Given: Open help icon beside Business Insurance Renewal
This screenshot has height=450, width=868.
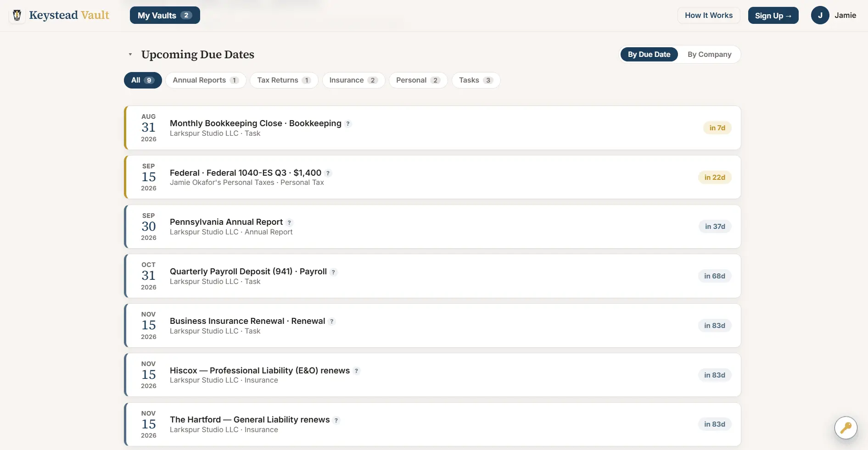Looking at the screenshot, I should [331, 322].
